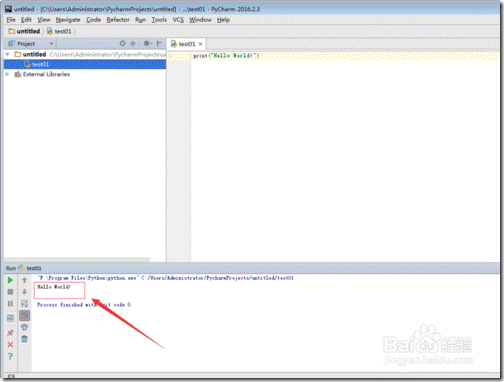
Task: Hide the Project tool window icon
Action: (159, 43)
